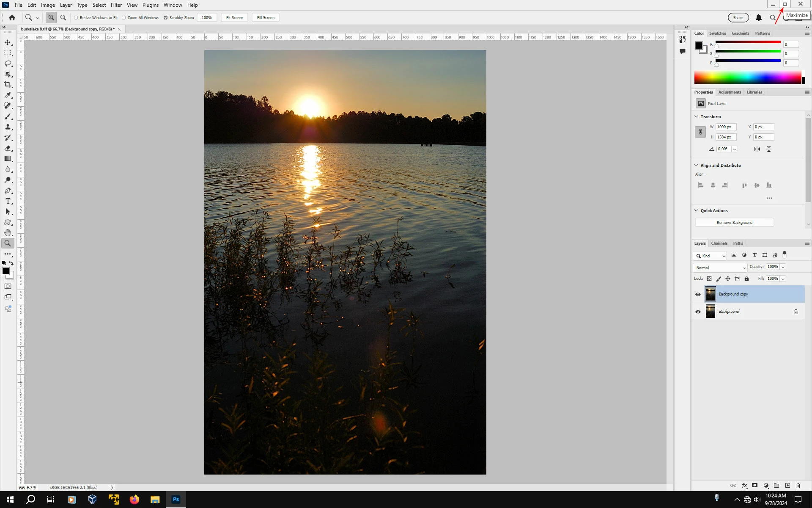
Task: Select the Horizontal Type tool
Action: click(8, 201)
